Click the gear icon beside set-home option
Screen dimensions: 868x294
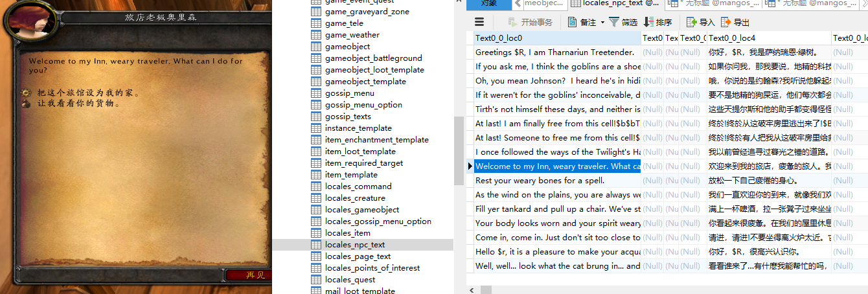point(27,93)
